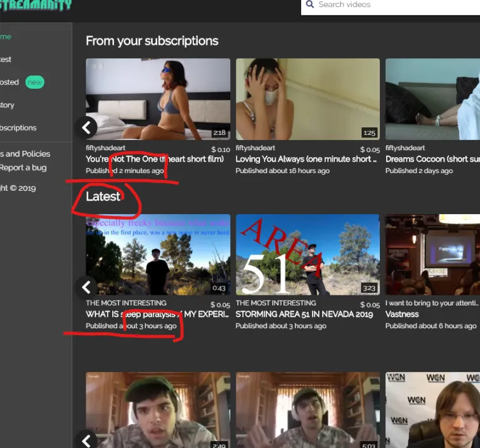Click the green 'new' badge
The width and height of the screenshot is (480, 448).
[x=35, y=82]
